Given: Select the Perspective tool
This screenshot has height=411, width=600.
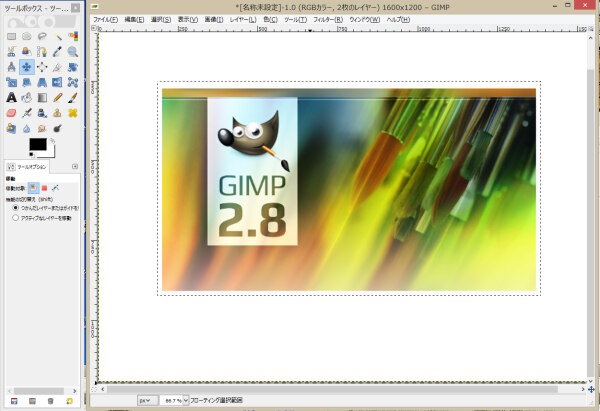Looking at the screenshot, I should 42,82.
